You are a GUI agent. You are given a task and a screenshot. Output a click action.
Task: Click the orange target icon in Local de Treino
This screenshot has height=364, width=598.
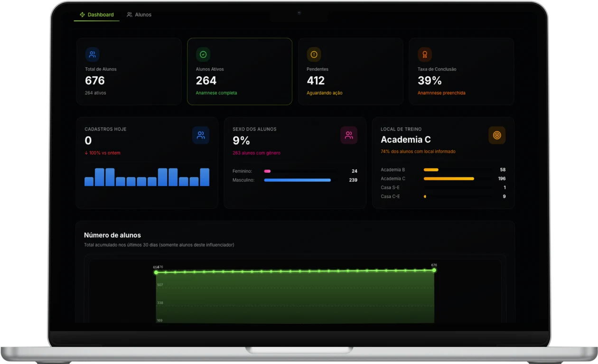click(x=497, y=135)
